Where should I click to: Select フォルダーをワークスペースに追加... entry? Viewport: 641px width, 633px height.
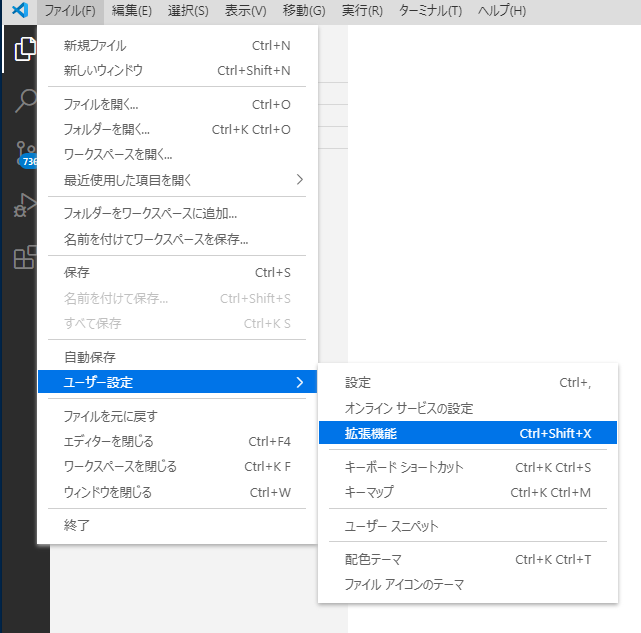click(177, 213)
